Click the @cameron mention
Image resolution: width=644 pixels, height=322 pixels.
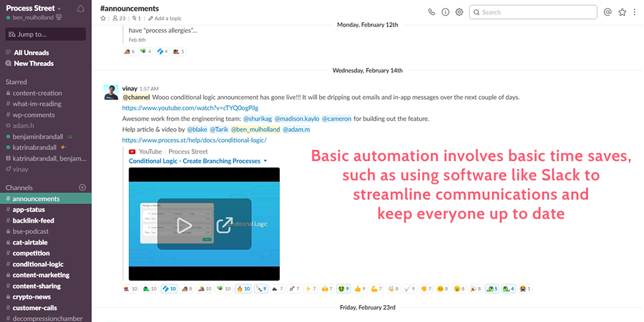tap(336, 119)
